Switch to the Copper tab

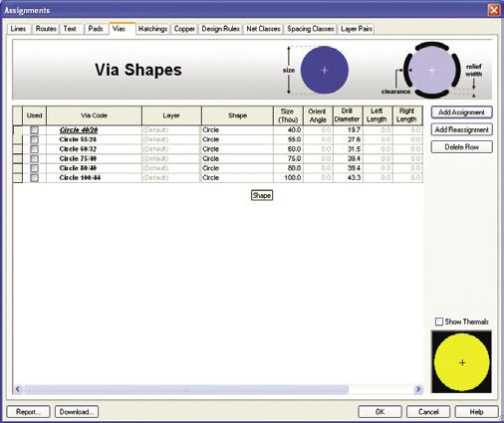(x=184, y=29)
